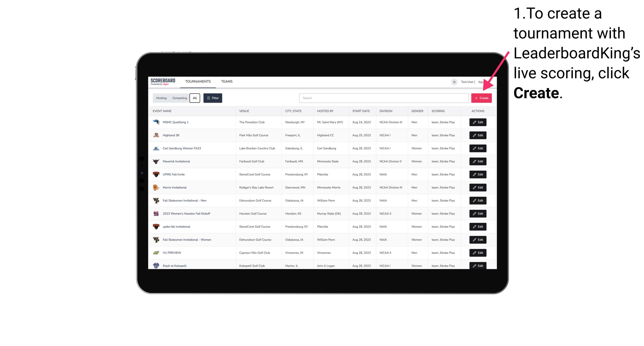
Task: Click the Edit icon for VU PREVIEW
Action: tap(477, 253)
